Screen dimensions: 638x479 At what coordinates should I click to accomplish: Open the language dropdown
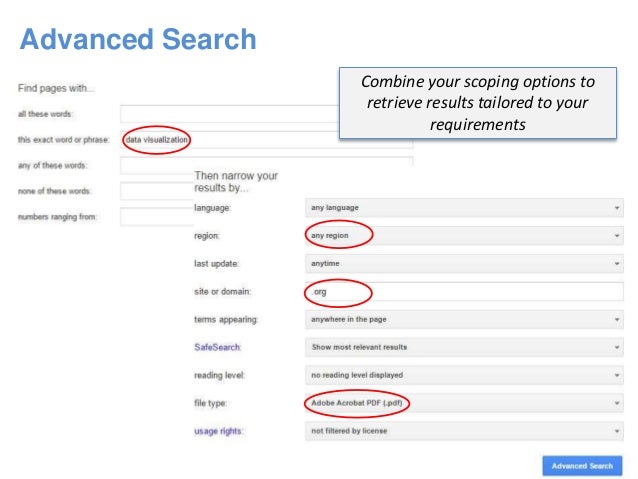[463, 208]
